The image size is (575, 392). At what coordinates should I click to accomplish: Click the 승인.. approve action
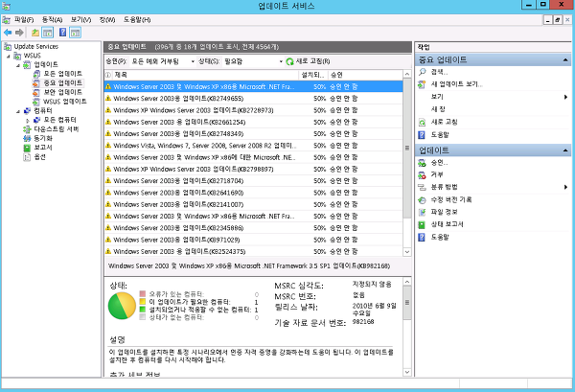coord(439,162)
